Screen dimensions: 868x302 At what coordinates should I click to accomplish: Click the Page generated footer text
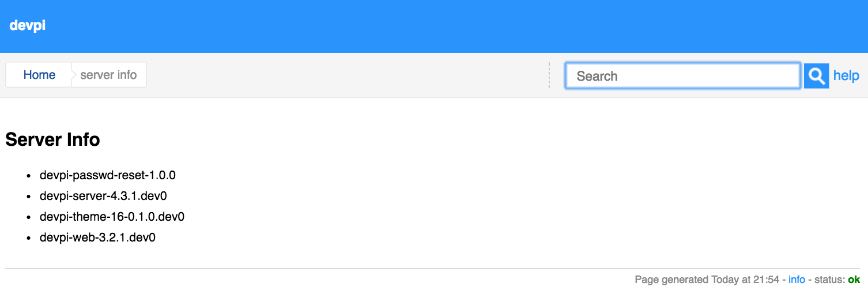pyautogui.click(x=671, y=280)
